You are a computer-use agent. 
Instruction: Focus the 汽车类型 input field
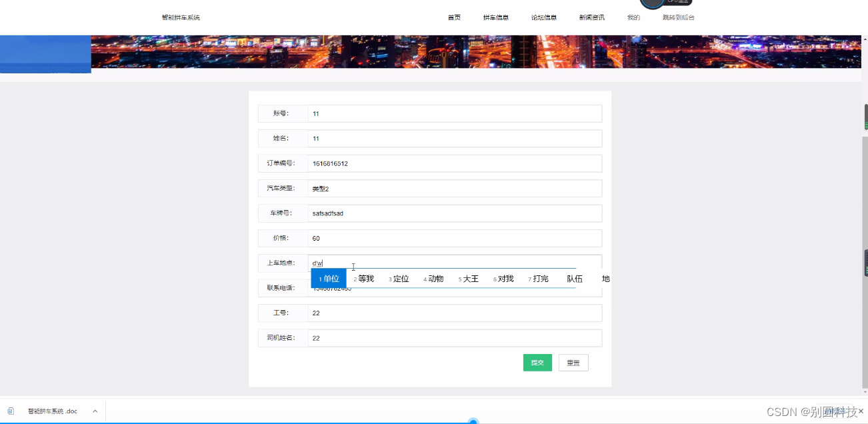455,189
